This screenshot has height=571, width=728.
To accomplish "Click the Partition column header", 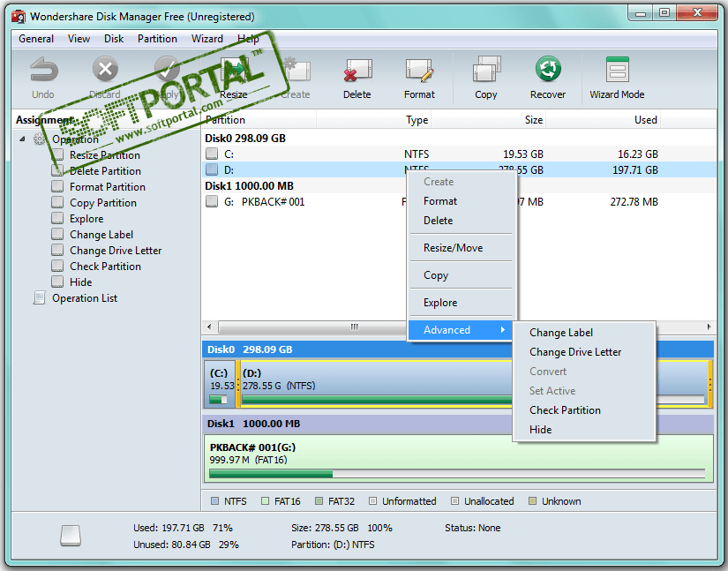I will [259, 120].
